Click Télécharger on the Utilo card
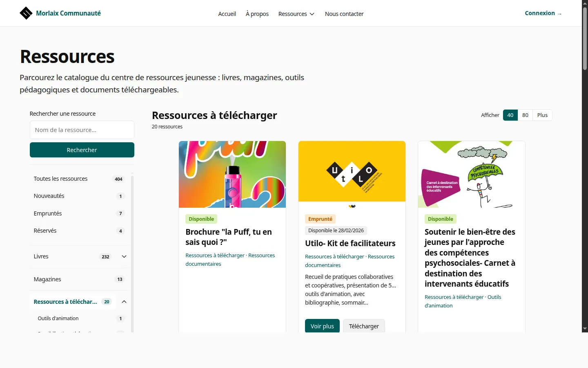This screenshot has height=368, width=588. (364, 326)
